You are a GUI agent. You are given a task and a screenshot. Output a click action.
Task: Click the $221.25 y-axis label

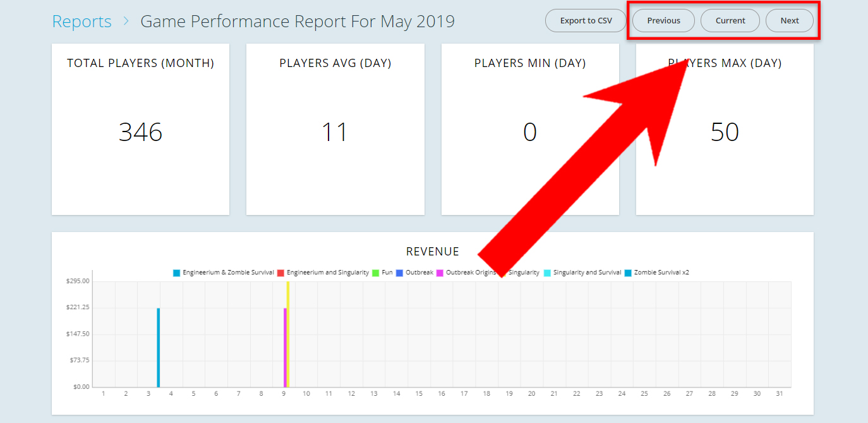[x=78, y=307]
